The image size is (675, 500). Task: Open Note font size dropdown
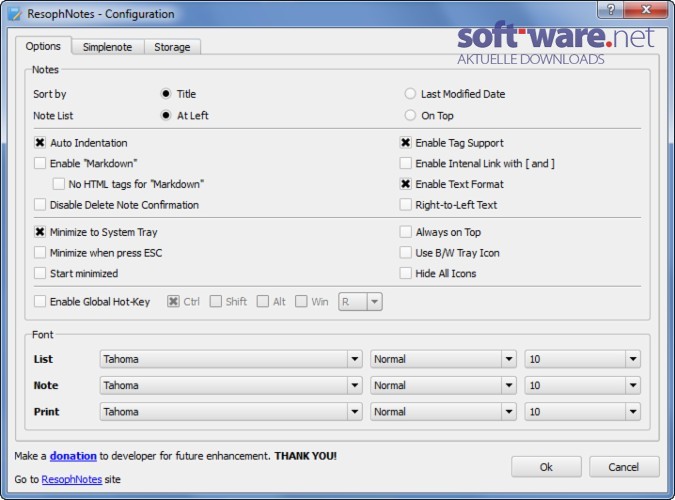(x=582, y=385)
